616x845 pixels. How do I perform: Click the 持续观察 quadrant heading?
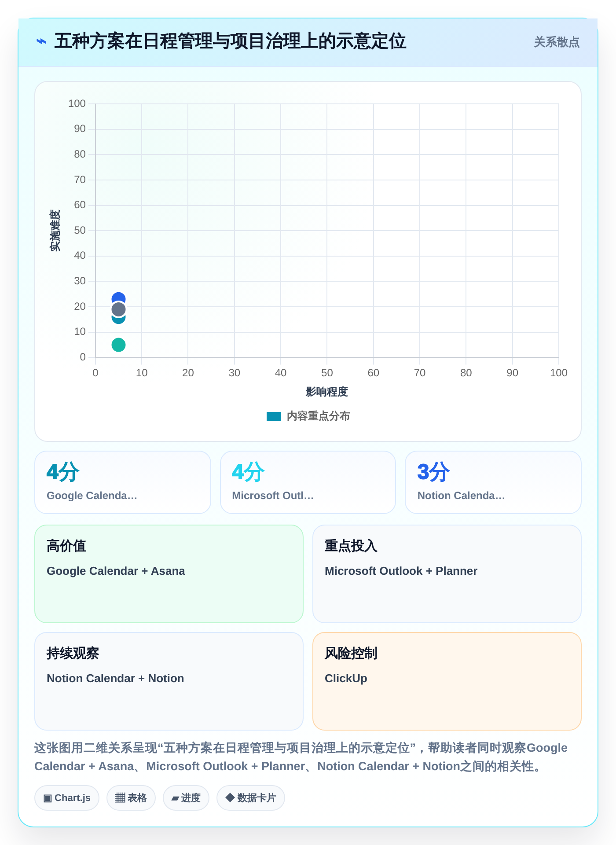point(73,653)
